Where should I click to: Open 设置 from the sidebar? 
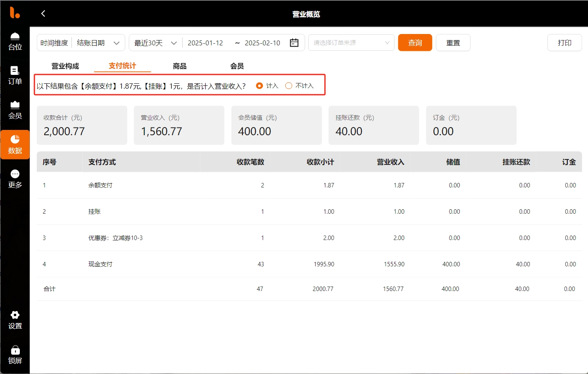pos(15,320)
